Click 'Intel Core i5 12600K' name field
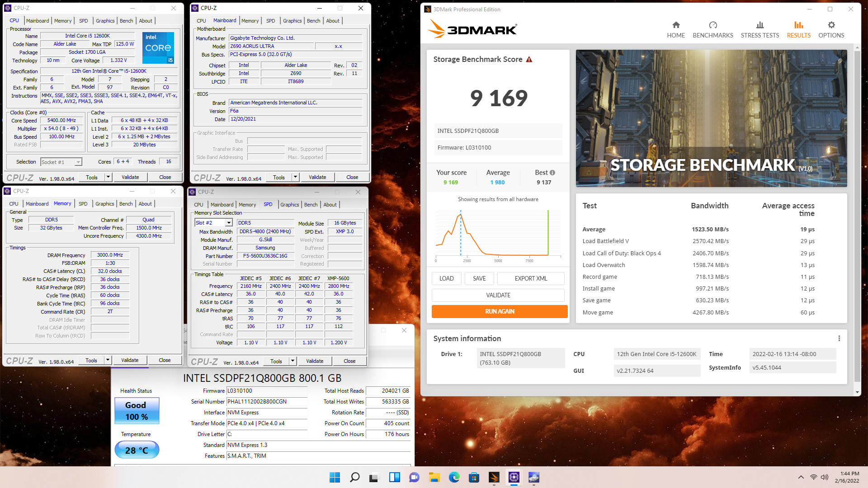 [x=87, y=36]
